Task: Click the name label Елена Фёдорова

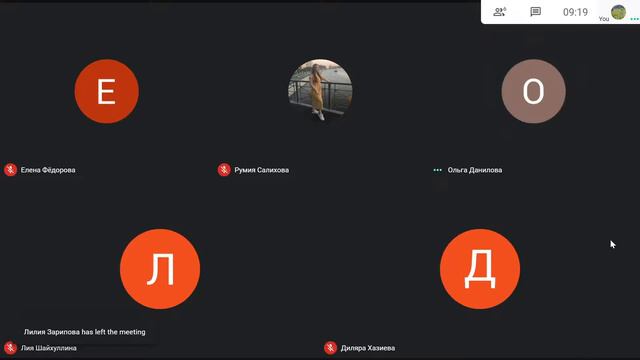Action: point(48,170)
